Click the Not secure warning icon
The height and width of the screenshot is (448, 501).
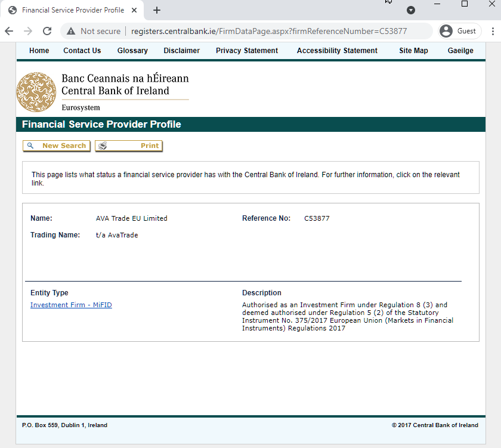tap(71, 31)
